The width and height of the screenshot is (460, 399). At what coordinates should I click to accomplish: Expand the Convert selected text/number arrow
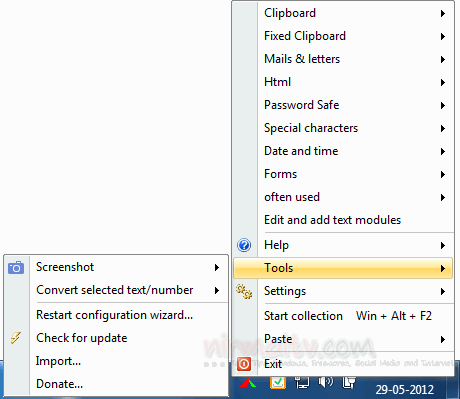tap(217, 290)
